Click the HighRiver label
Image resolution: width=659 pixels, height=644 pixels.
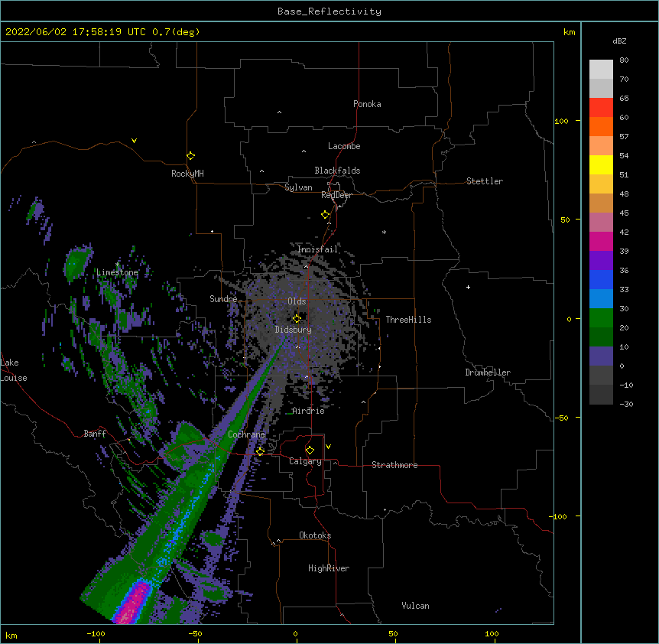point(329,568)
